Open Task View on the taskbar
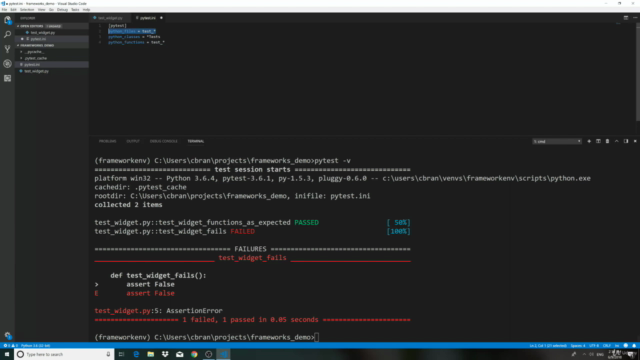This screenshot has height=360, width=640. 121,354
